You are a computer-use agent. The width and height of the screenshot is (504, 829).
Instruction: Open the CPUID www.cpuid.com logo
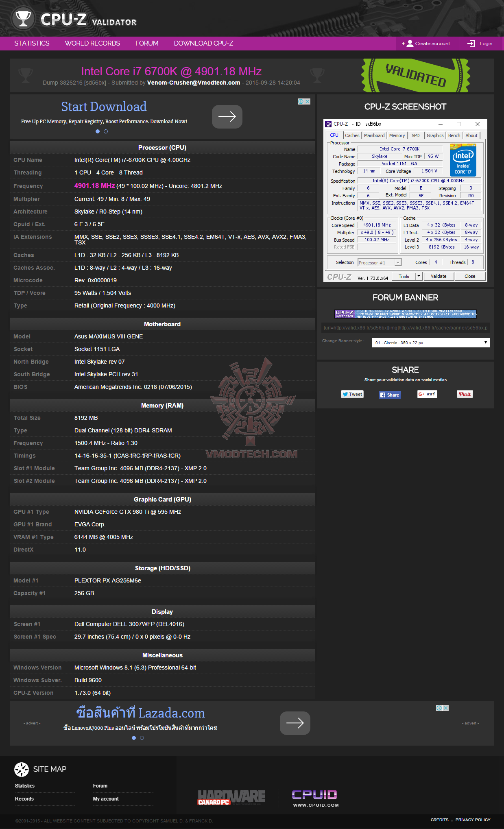click(315, 798)
